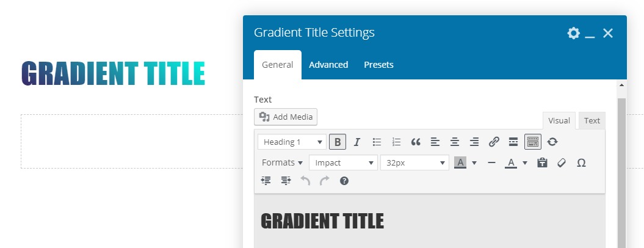Click the text color swatch button

(x=511, y=163)
